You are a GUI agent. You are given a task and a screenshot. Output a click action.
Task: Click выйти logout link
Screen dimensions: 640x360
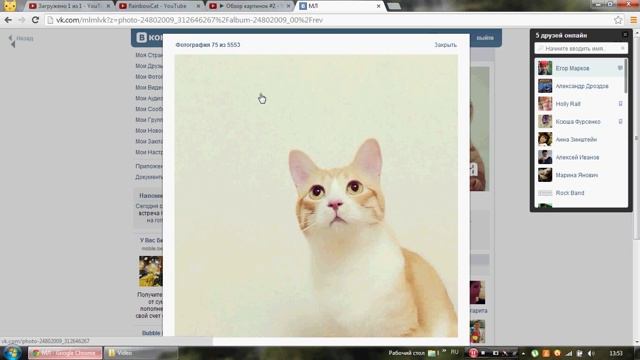(x=485, y=38)
